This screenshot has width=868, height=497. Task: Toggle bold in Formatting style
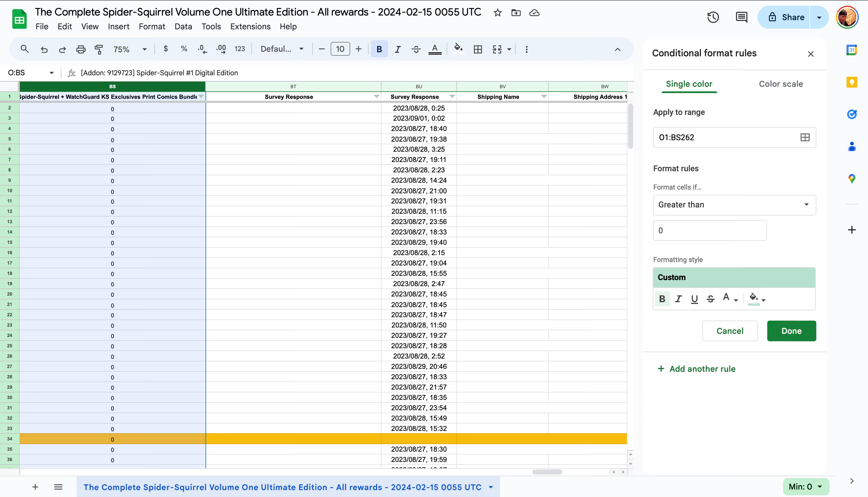pos(662,299)
